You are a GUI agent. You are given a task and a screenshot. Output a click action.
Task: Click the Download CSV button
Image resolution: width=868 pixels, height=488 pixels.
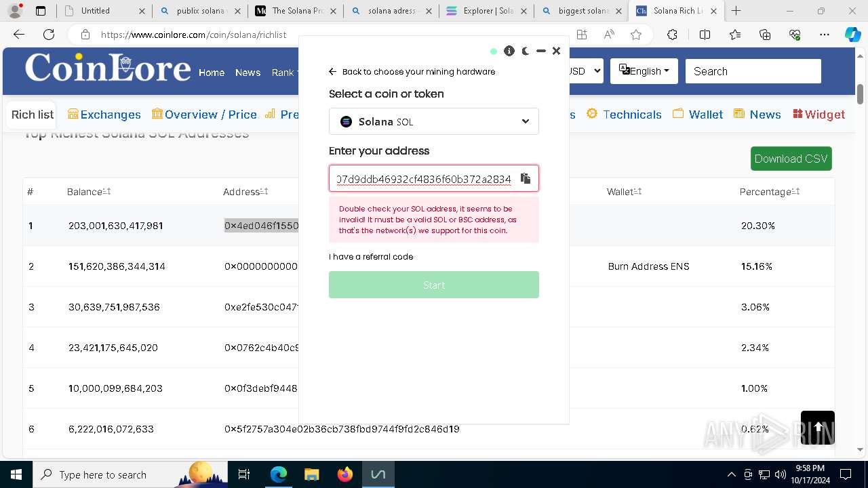pos(791,159)
